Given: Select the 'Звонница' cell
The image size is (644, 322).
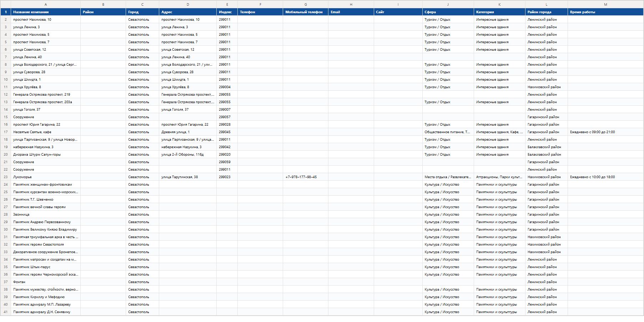Looking at the screenshot, I should (46, 215).
